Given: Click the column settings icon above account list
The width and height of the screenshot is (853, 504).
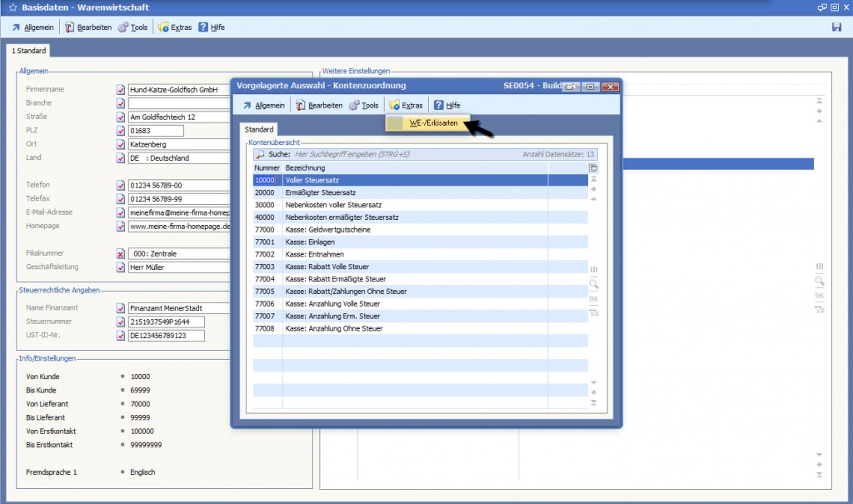Looking at the screenshot, I should pos(593,167).
